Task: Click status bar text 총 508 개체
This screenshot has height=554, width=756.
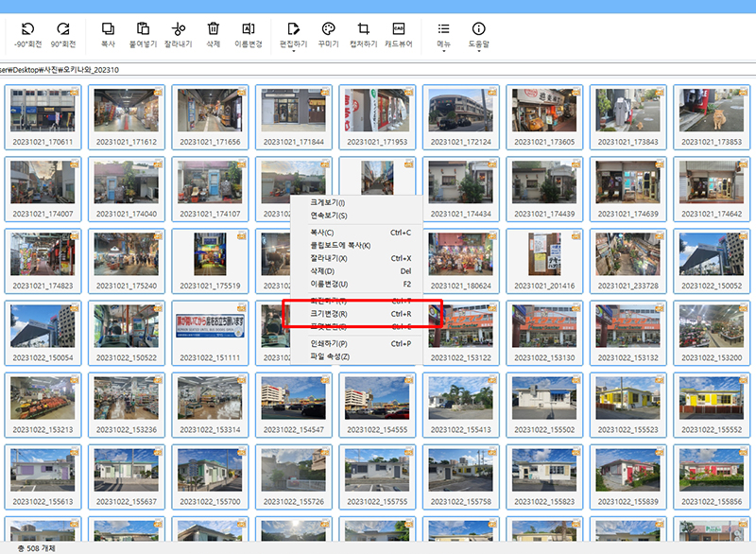Action: [37, 548]
